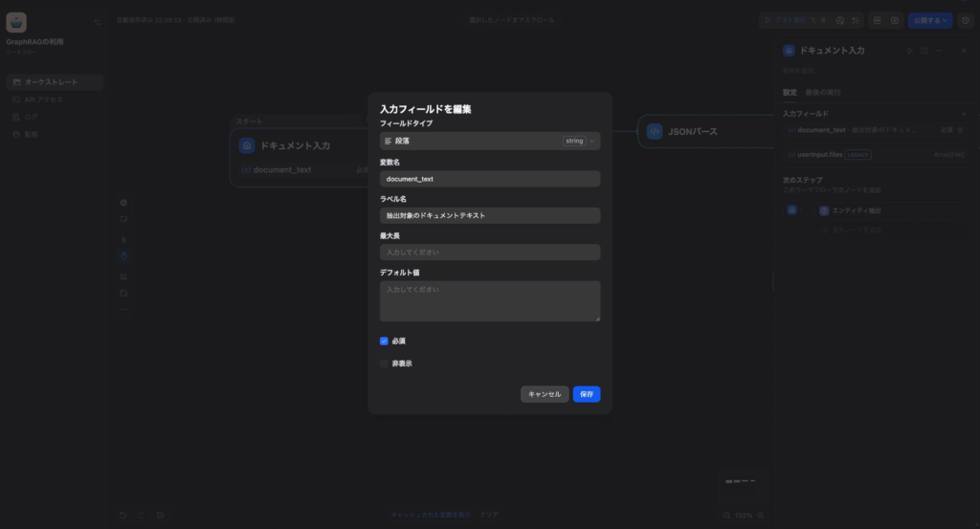Viewport: 980px width, 529px height.
Task: Click the zoom in magnifier icon
Action: click(x=761, y=516)
